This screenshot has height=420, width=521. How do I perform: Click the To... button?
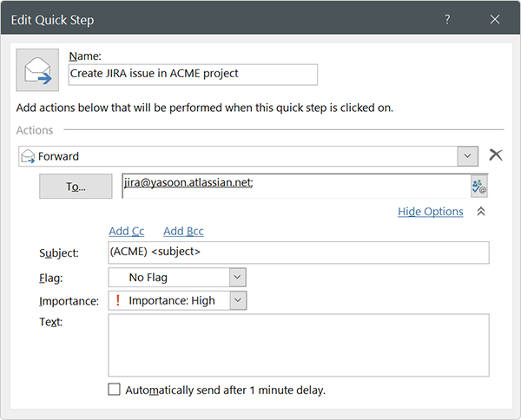pos(76,187)
